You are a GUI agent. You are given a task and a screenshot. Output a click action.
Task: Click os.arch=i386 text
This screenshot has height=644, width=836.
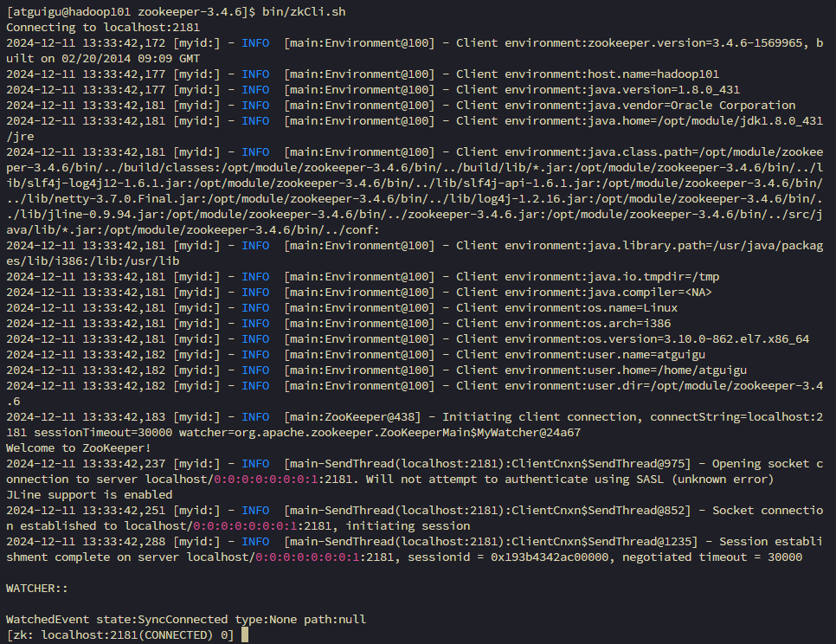[629, 323]
